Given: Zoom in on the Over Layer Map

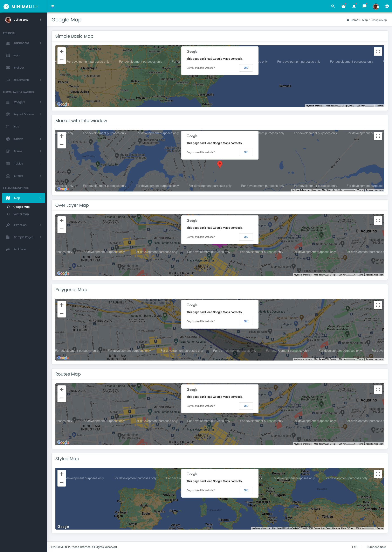Looking at the screenshot, I should [x=62, y=221].
